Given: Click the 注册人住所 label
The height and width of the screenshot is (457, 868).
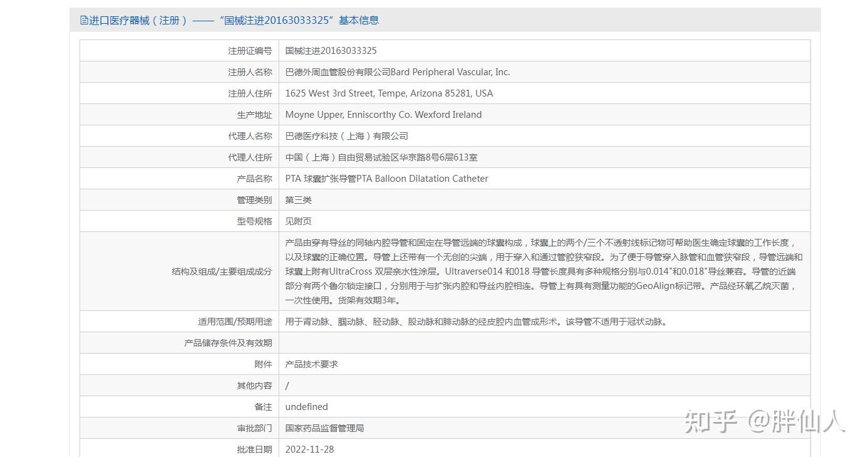Looking at the screenshot, I should click(250, 93).
